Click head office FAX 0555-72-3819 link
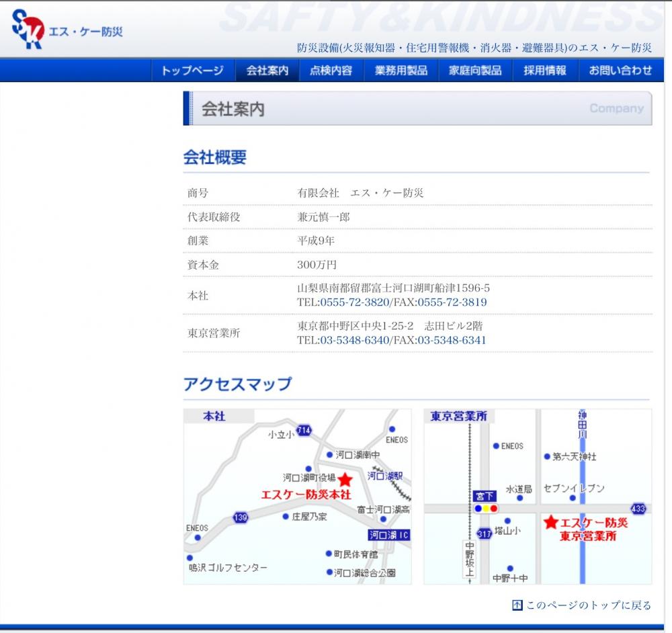This screenshot has height=633, width=672. click(x=452, y=302)
